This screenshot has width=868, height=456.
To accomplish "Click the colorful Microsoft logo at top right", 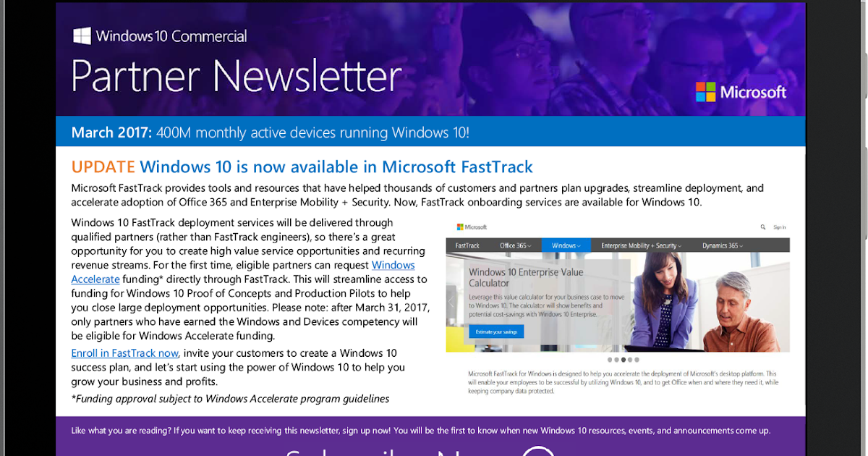I will click(741, 92).
